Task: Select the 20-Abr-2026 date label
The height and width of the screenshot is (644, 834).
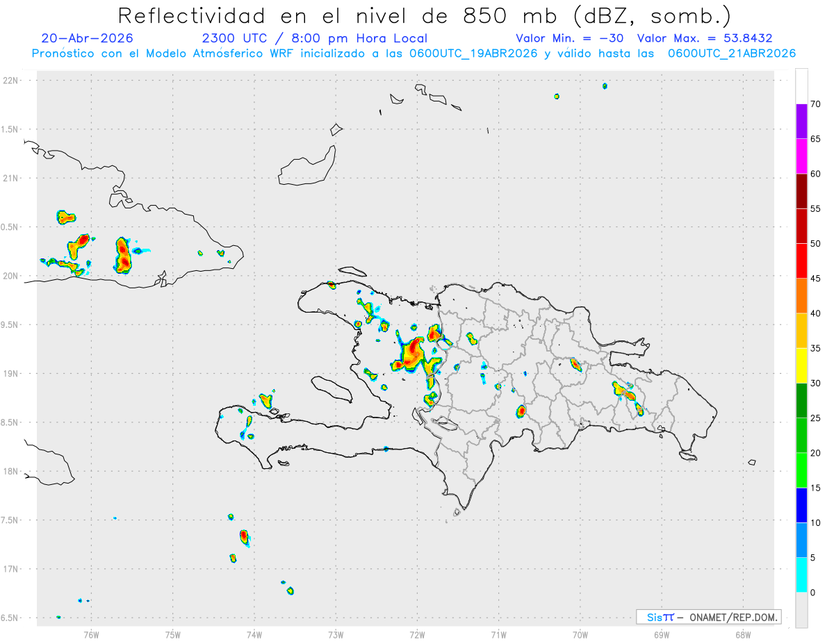Action: pos(87,38)
